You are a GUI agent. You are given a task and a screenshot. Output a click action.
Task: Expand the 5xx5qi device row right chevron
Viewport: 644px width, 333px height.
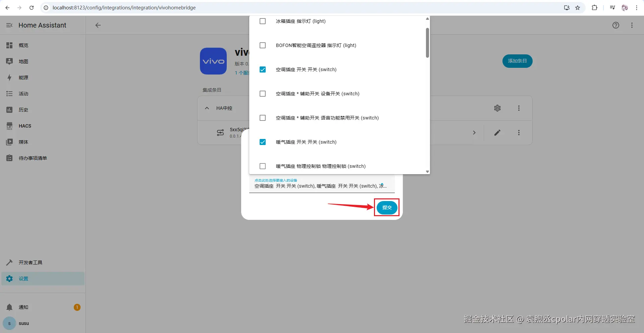point(474,133)
